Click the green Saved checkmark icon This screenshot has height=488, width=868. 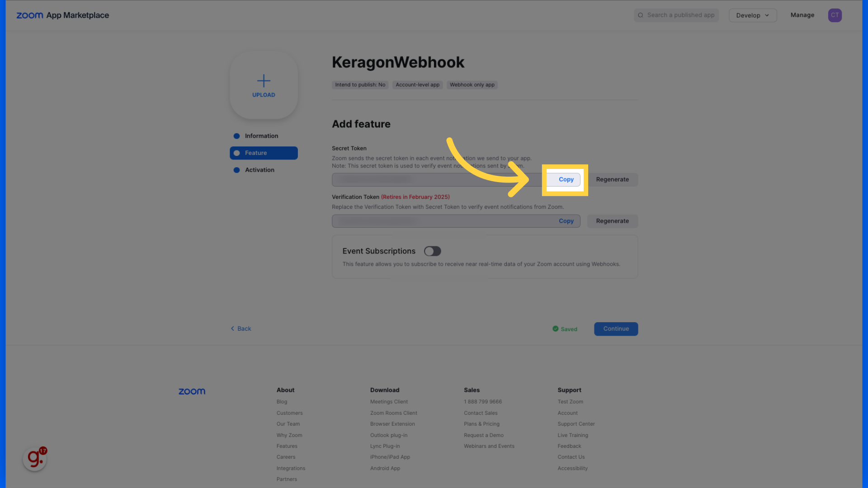click(555, 329)
